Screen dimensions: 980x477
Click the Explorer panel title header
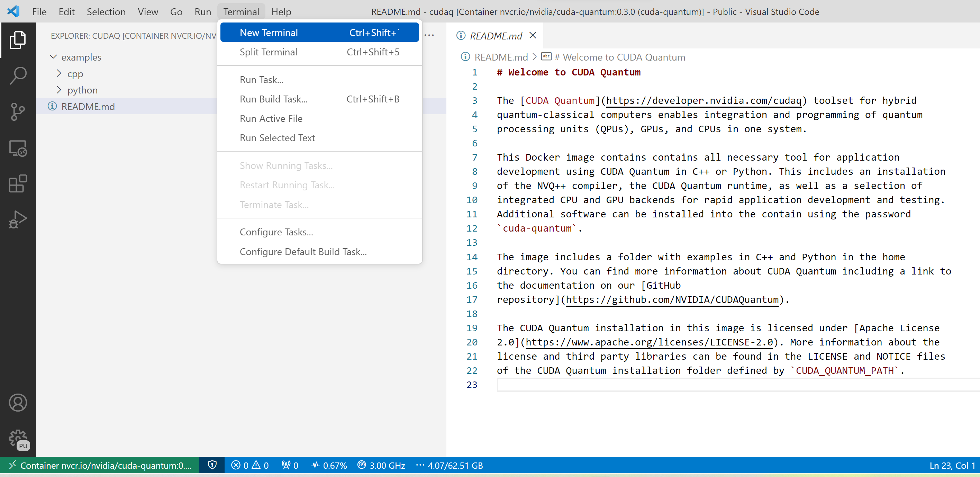134,35
